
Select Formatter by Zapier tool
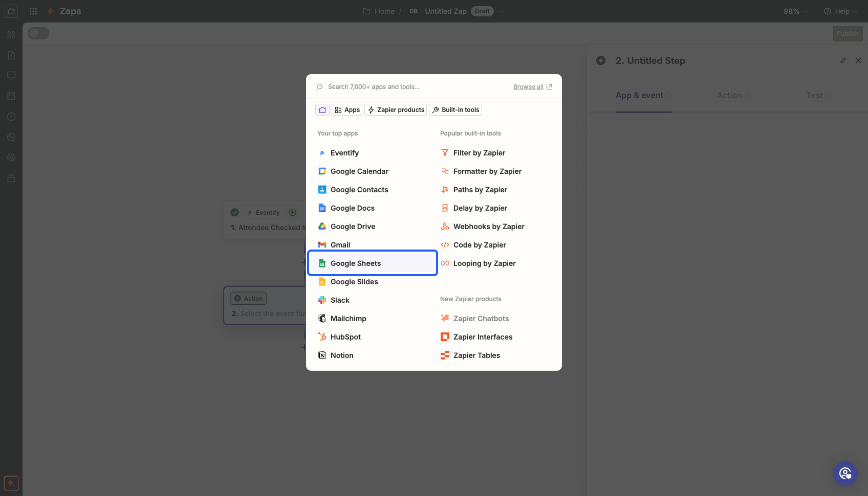[495, 171]
